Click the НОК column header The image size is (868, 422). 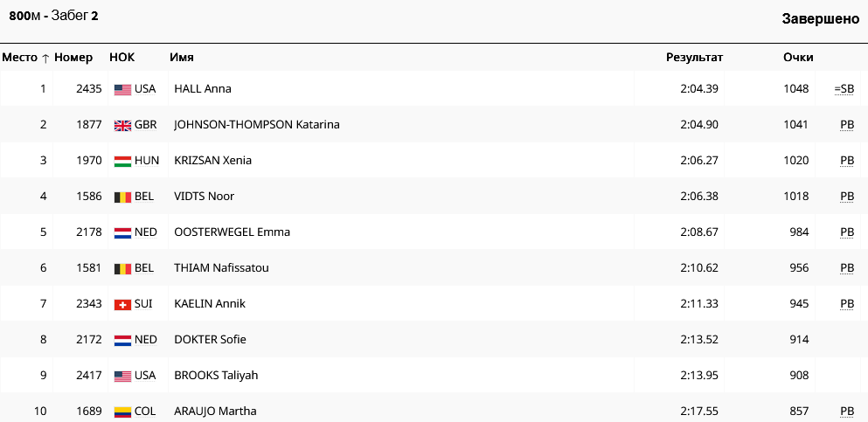click(122, 58)
